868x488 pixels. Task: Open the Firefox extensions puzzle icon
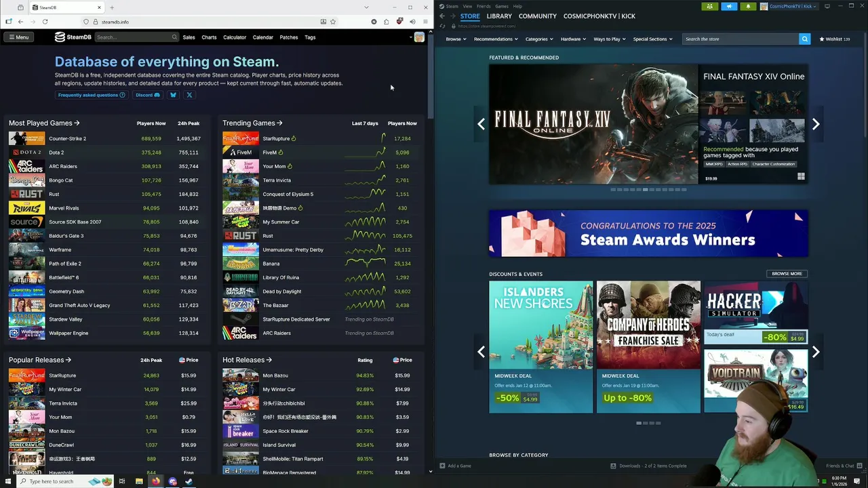[387, 22]
